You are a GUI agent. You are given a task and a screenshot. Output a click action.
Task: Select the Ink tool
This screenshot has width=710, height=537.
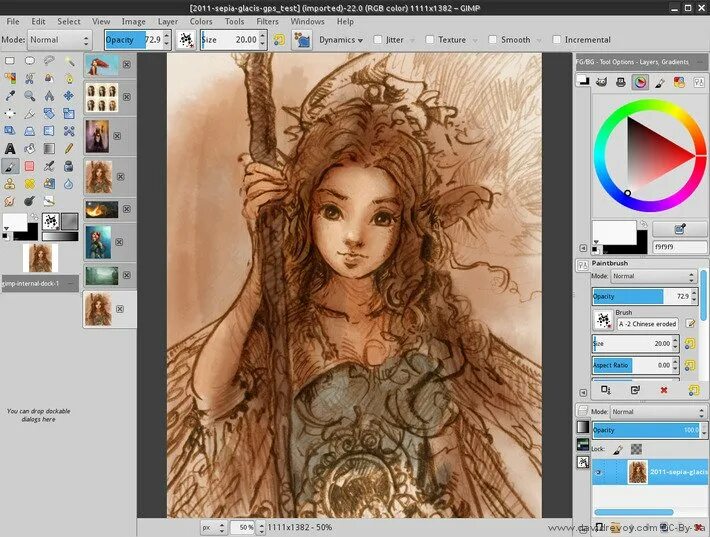(69, 166)
